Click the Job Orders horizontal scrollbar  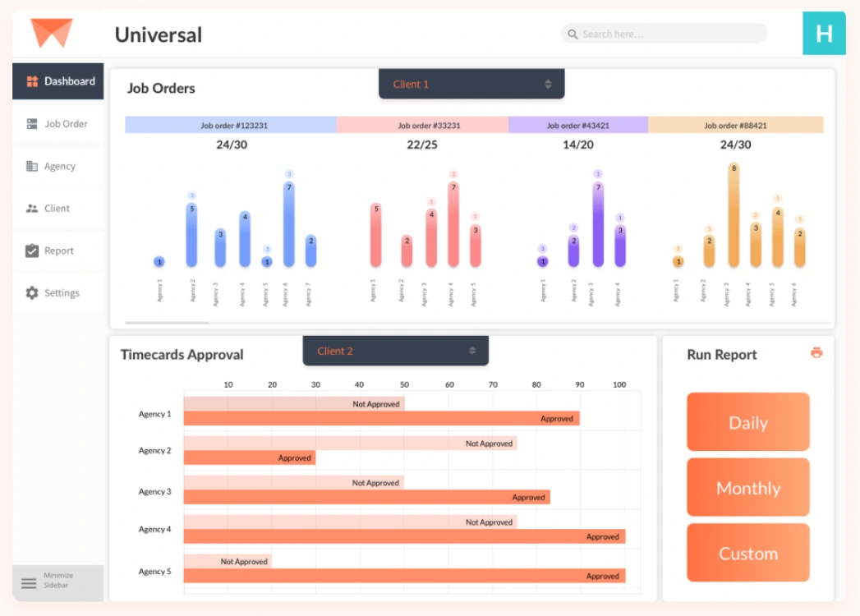pos(167,323)
